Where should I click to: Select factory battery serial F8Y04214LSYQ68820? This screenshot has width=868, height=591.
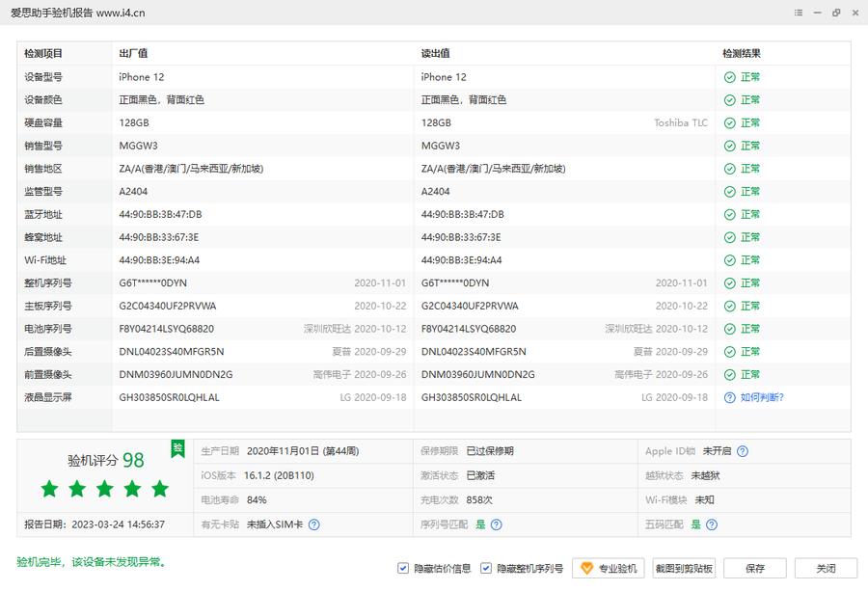pyautogui.click(x=167, y=329)
